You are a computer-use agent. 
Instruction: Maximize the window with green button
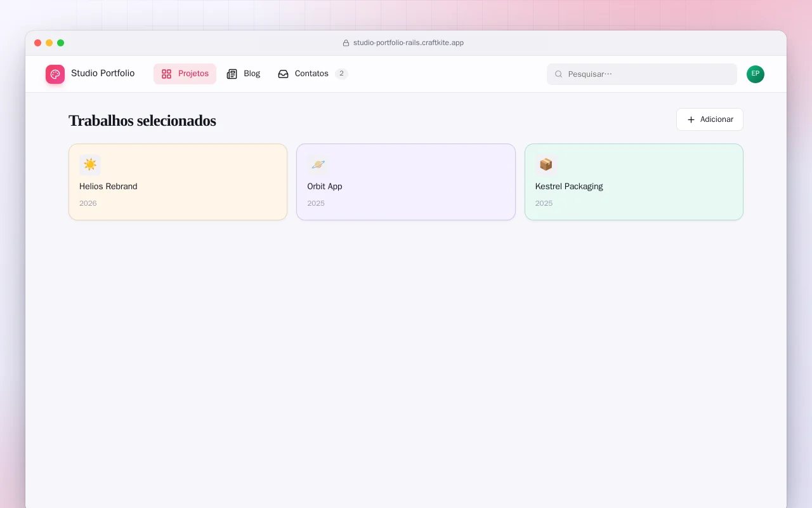click(x=61, y=43)
